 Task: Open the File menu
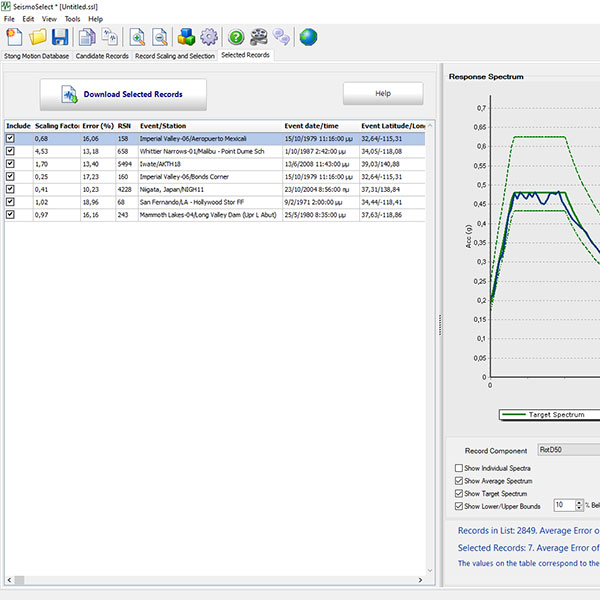[x=9, y=19]
